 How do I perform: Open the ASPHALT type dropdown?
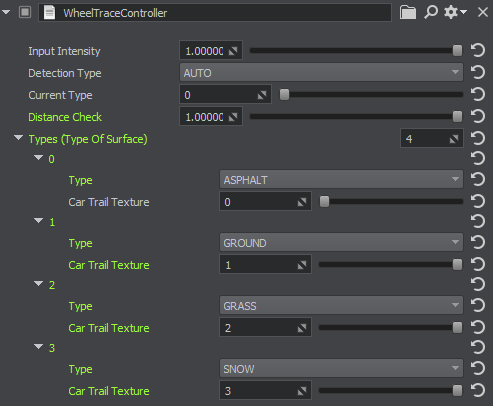pyautogui.click(x=341, y=180)
